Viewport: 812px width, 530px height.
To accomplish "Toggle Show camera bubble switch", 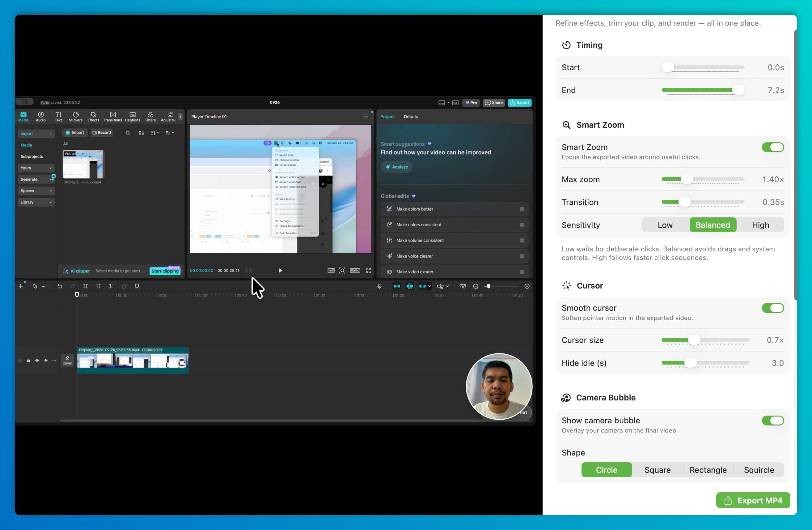I will pyautogui.click(x=773, y=421).
